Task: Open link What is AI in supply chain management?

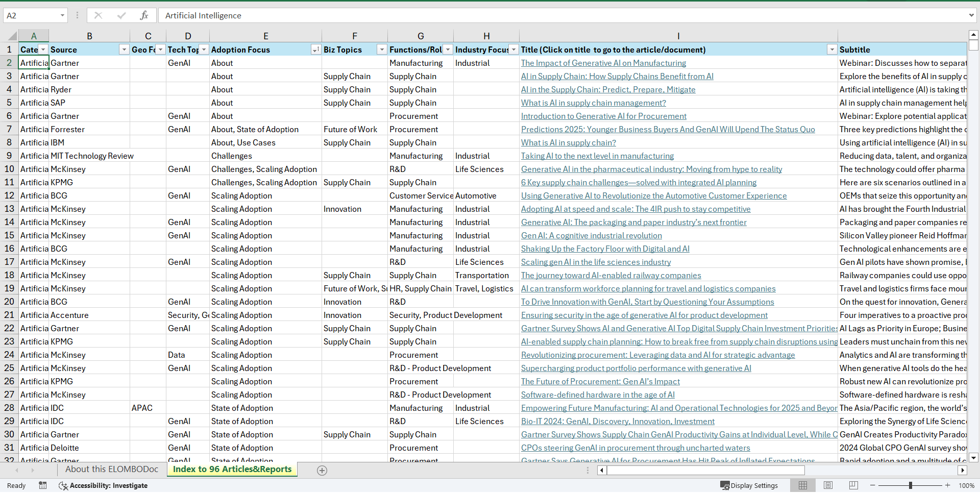Action: click(x=593, y=103)
